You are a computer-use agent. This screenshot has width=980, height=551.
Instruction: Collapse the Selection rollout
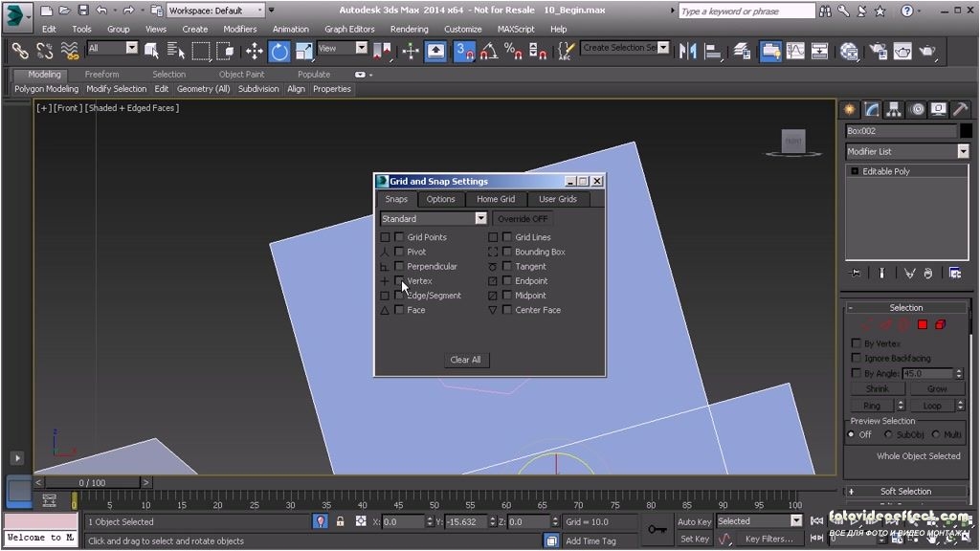click(x=905, y=307)
